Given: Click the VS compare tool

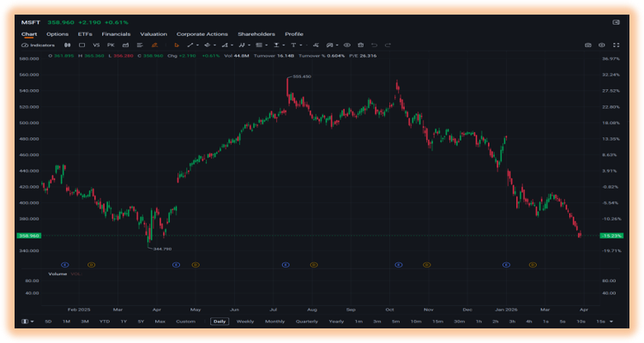Looking at the screenshot, I should [96, 45].
